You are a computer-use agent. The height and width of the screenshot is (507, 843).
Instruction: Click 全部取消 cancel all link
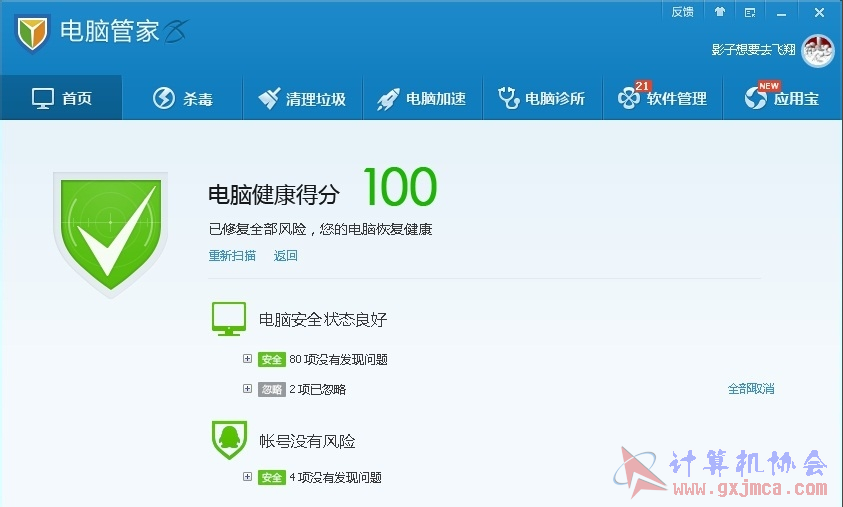tap(751, 389)
